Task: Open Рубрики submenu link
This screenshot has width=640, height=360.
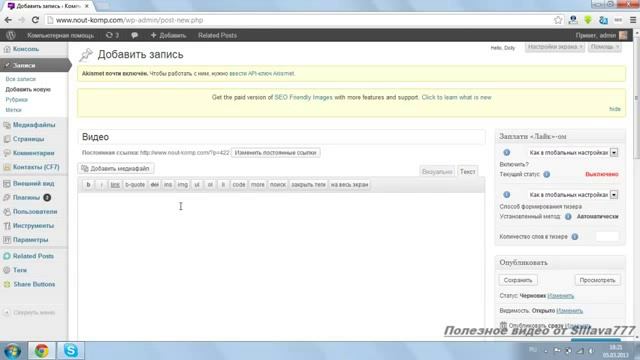Action: tap(17, 100)
